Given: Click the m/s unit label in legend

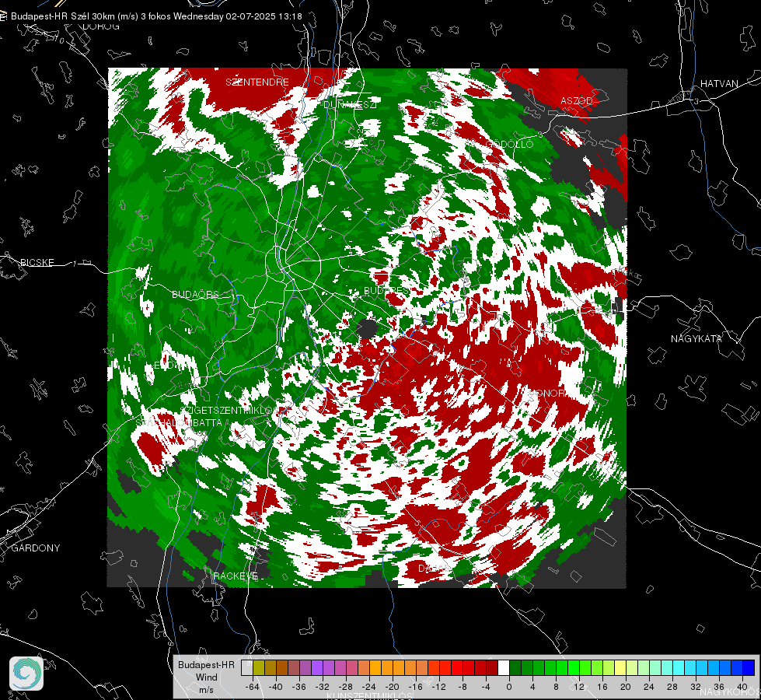Looking at the screenshot, I should coord(206,690).
